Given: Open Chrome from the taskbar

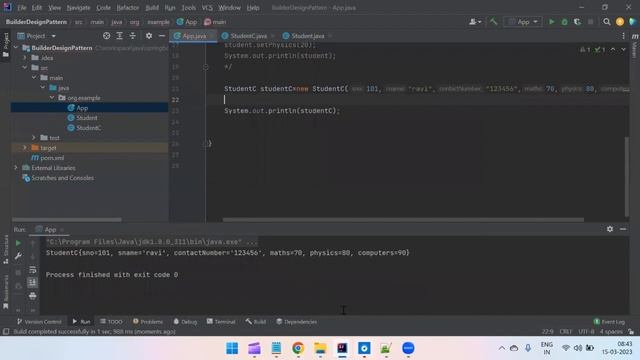Looking at the screenshot, I should pos(298,348).
